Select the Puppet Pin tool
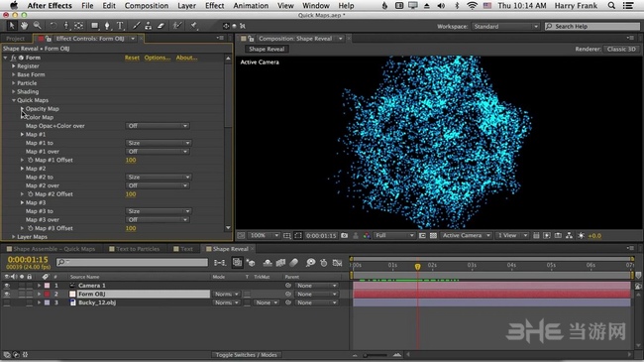This screenshot has height=362, width=644. [193, 26]
